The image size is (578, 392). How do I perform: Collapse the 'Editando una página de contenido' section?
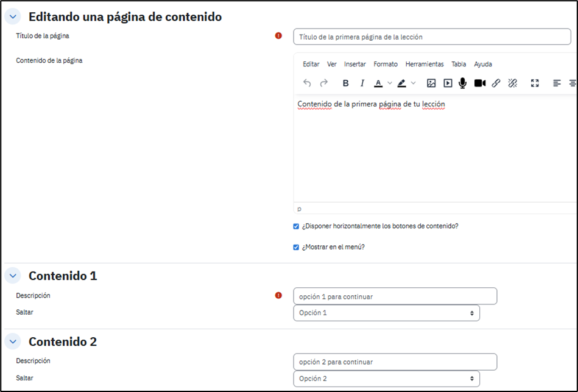click(13, 17)
